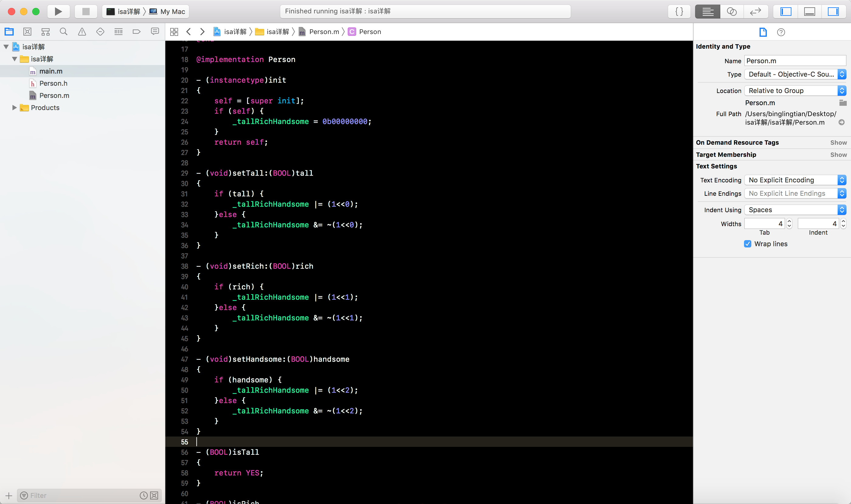Click the setHandsome: method name
The height and width of the screenshot is (504, 851).
[x=260, y=359]
